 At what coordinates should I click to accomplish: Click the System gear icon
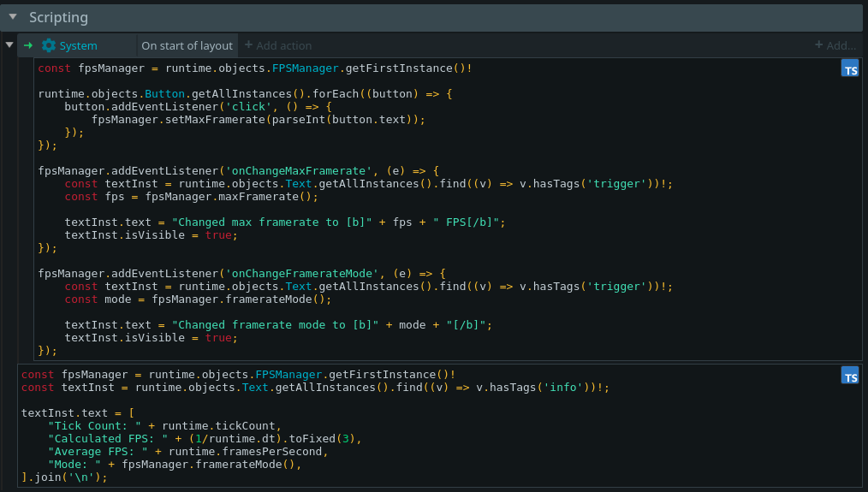[x=49, y=45]
